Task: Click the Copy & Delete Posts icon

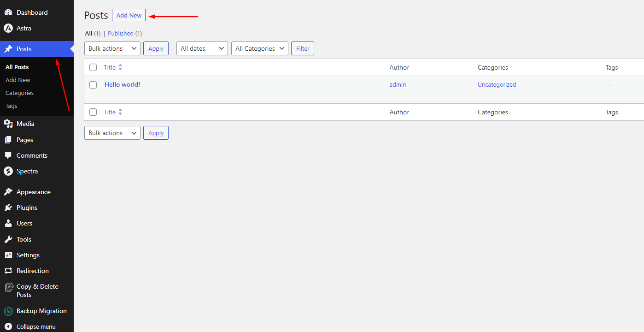Action: (x=9, y=287)
